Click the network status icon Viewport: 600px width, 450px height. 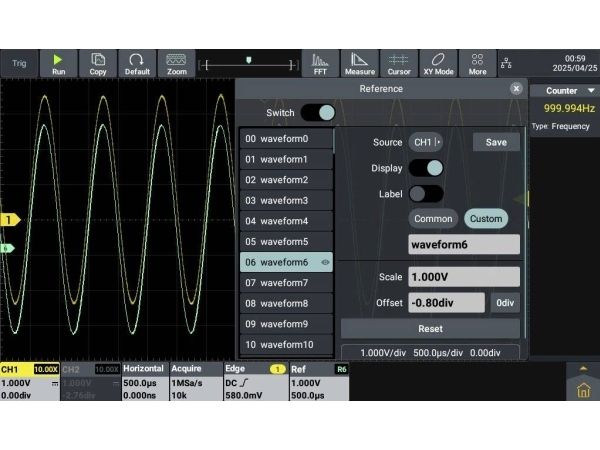point(506,63)
